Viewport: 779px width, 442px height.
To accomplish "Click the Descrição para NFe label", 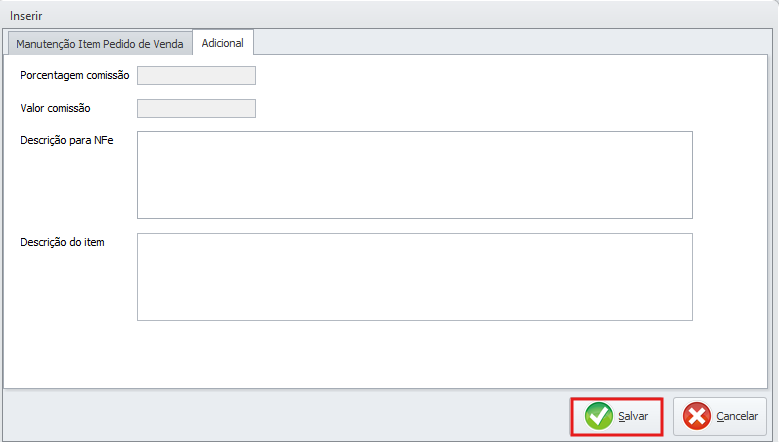I will click(66, 140).
